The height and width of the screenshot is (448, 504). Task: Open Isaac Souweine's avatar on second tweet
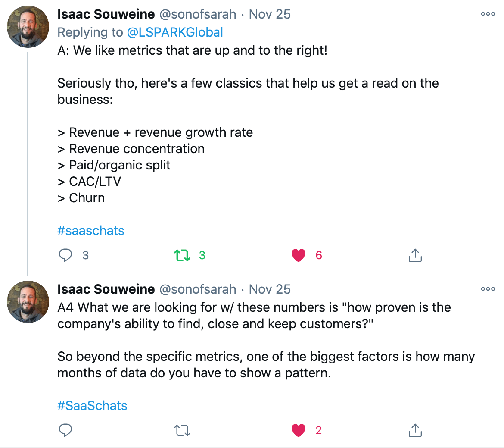click(x=28, y=302)
